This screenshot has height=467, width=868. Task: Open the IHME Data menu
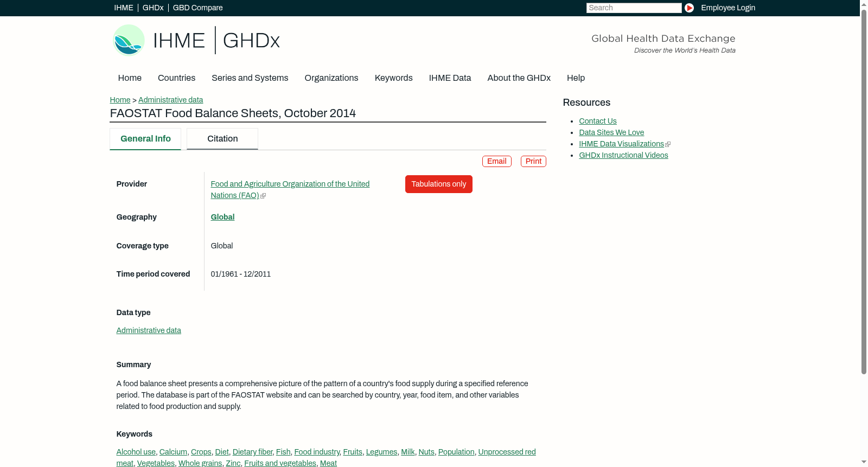tap(450, 78)
